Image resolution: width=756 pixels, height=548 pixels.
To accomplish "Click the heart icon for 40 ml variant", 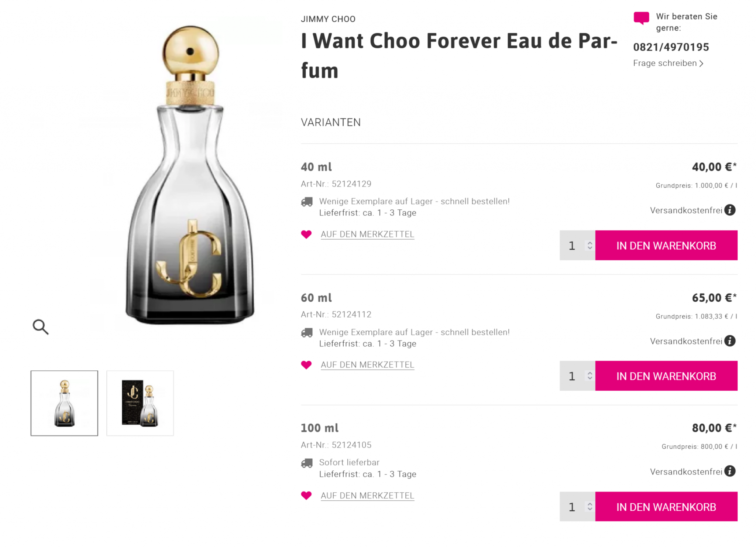I will tap(306, 234).
